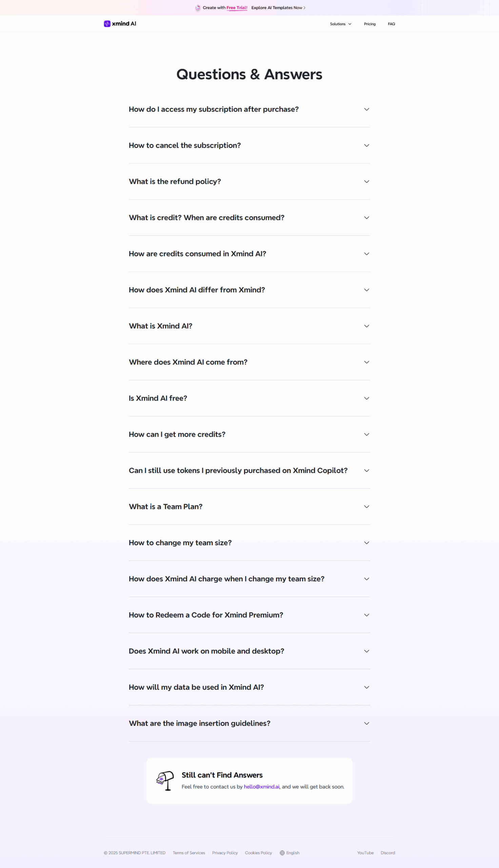The width and height of the screenshot is (499, 868).
Task: Click the mailbox illustration icon
Action: coord(165,781)
